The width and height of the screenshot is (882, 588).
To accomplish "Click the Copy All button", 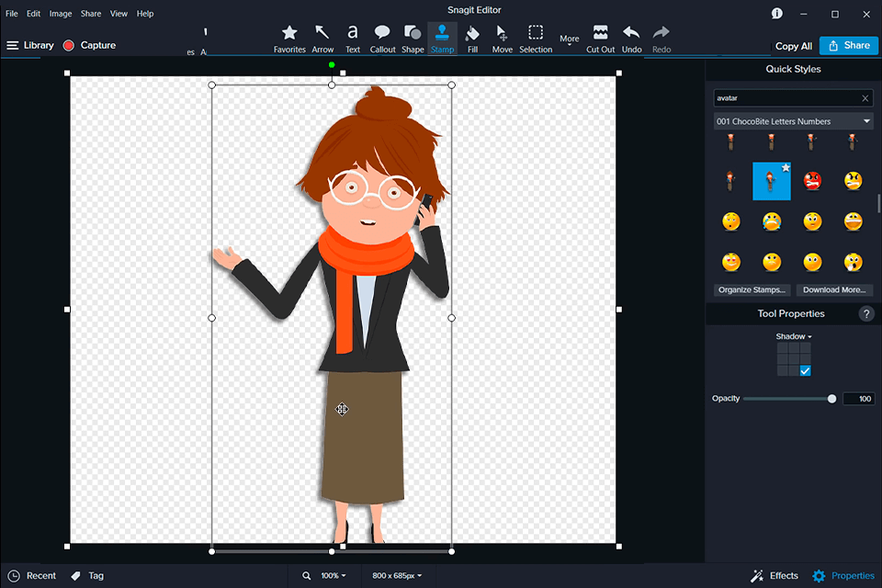I will tap(793, 46).
